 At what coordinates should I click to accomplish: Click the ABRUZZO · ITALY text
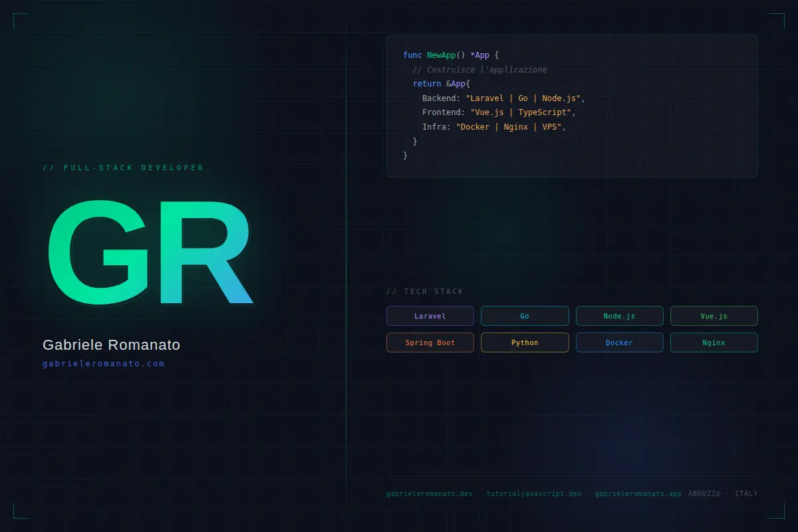pos(723,493)
